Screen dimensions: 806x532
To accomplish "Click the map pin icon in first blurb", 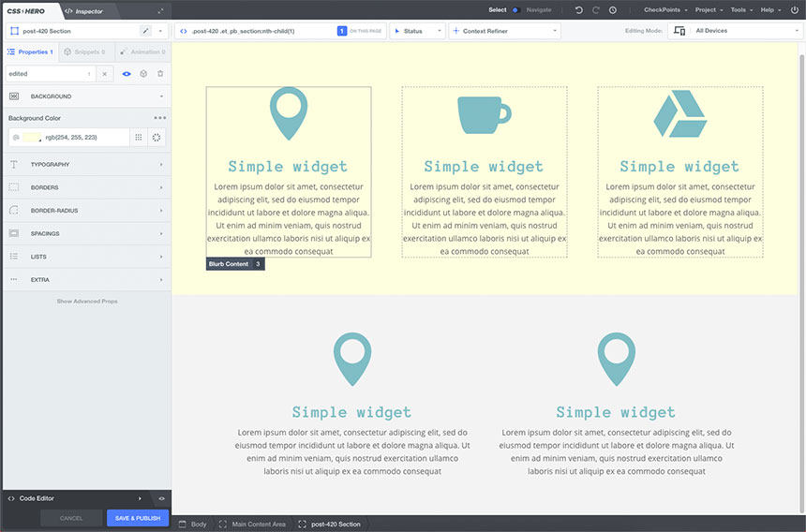I will (x=289, y=113).
